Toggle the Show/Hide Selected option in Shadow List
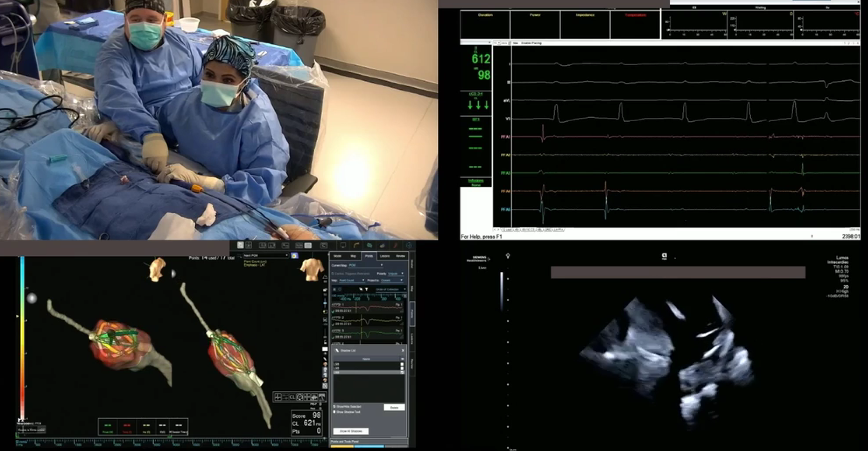 click(x=334, y=406)
